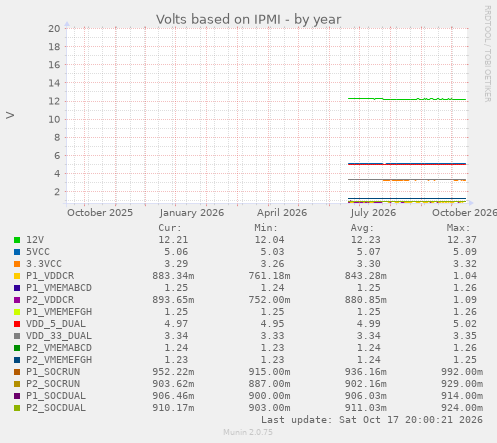Click the green 12V line in the graph

click(x=407, y=99)
